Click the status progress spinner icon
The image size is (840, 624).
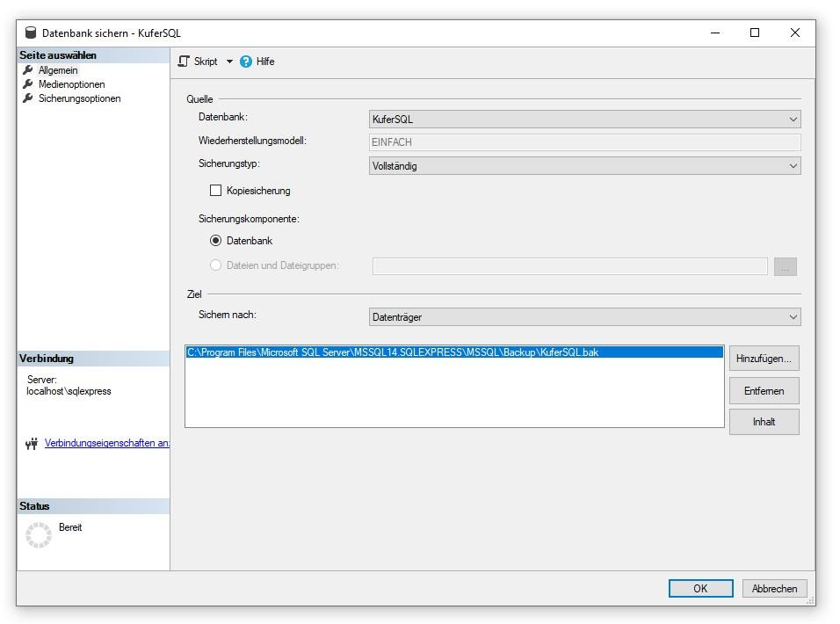(x=39, y=535)
